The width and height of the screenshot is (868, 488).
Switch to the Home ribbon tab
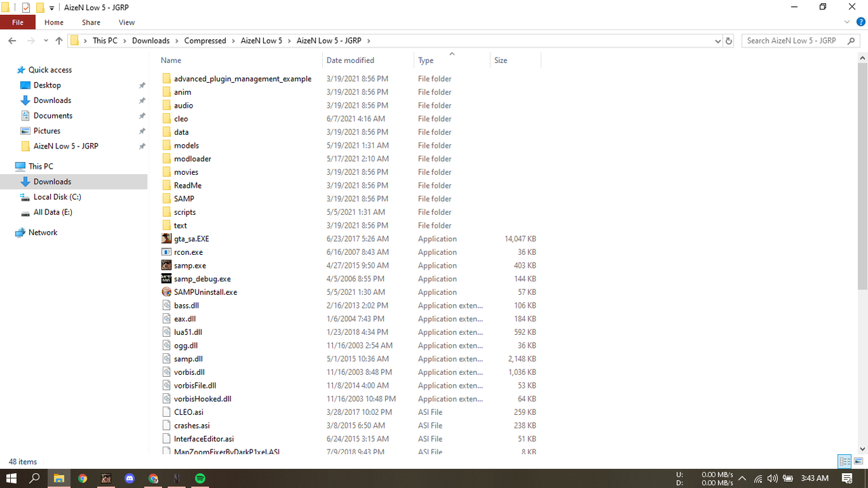[x=54, y=22]
